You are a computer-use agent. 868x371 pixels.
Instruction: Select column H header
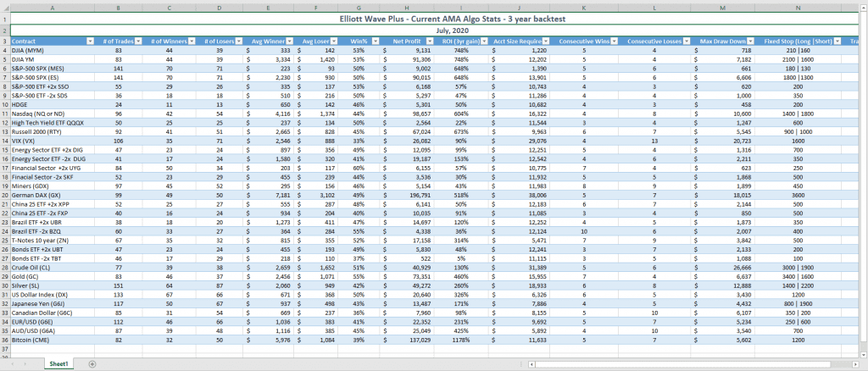click(407, 8)
